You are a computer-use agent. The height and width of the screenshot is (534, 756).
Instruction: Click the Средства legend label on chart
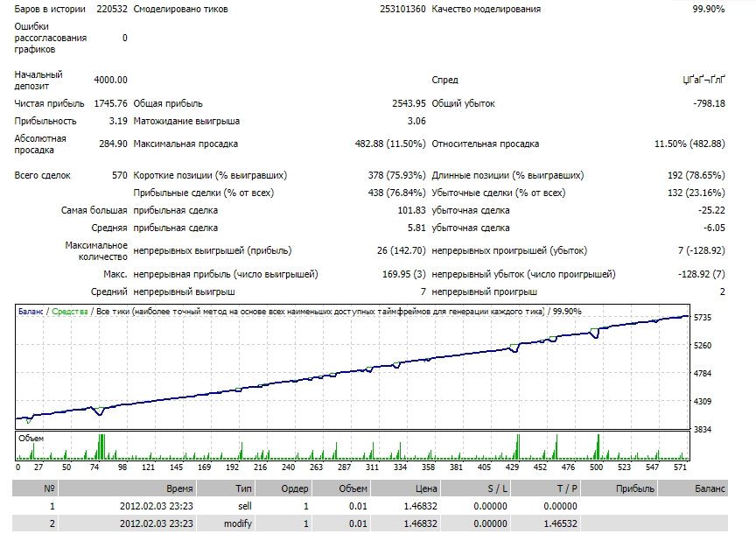pyautogui.click(x=69, y=312)
